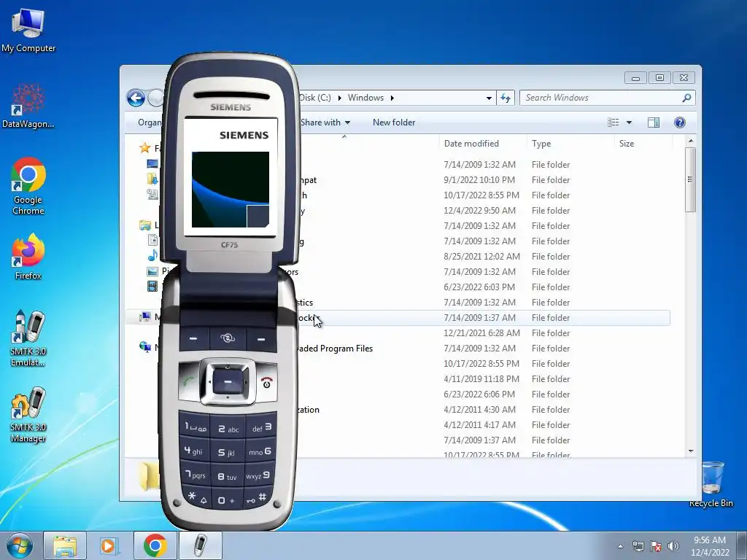Launch Google Chrome from the desktop
The image size is (747, 560).
coord(28,186)
